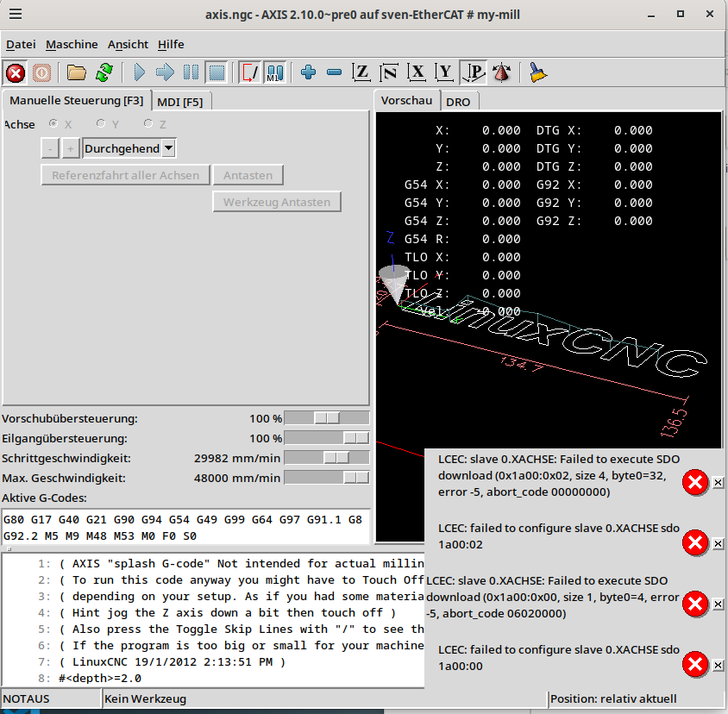Open the Ansicht menu
This screenshot has height=714, width=728.
[129, 45]
